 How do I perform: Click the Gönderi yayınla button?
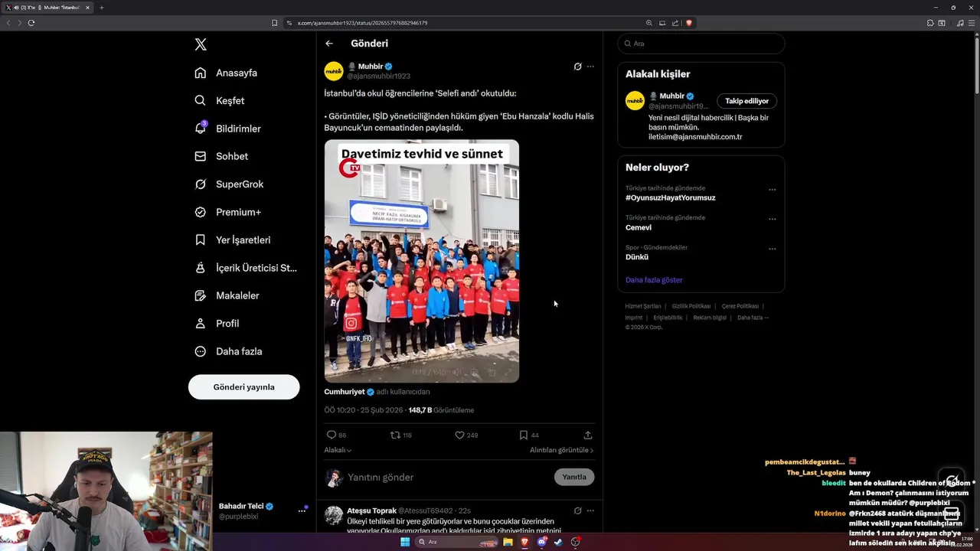point(243,387)
